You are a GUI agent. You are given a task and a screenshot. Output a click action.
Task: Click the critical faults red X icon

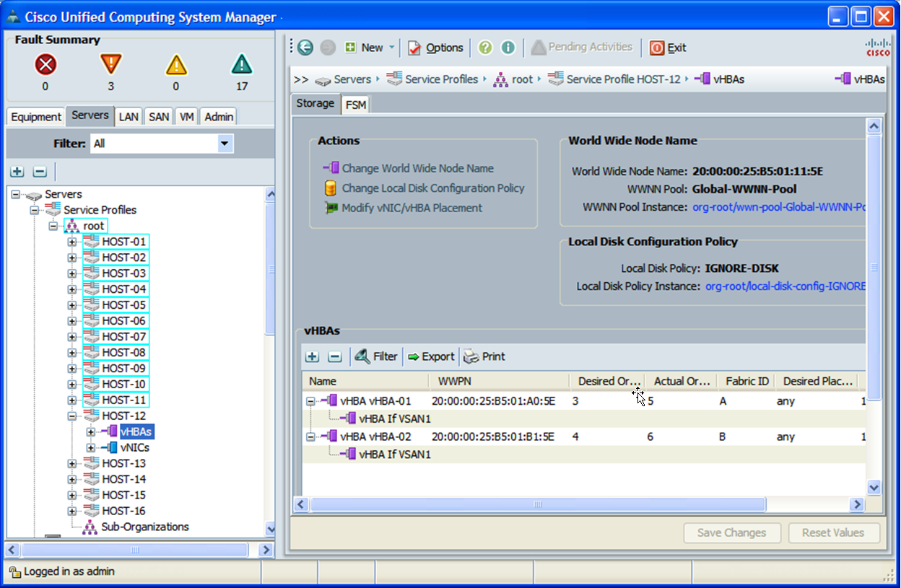pyautogui.click(x=45, y=66)
